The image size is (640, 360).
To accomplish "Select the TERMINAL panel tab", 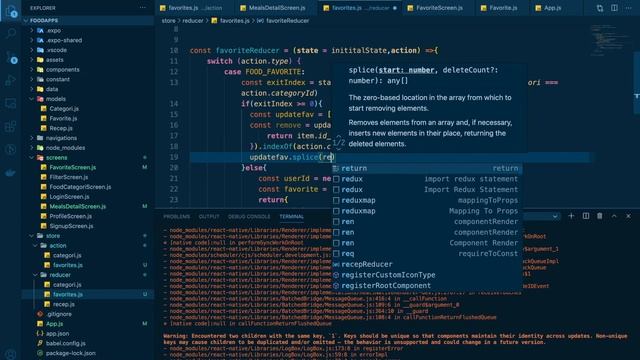I will [x=291, y=217].
